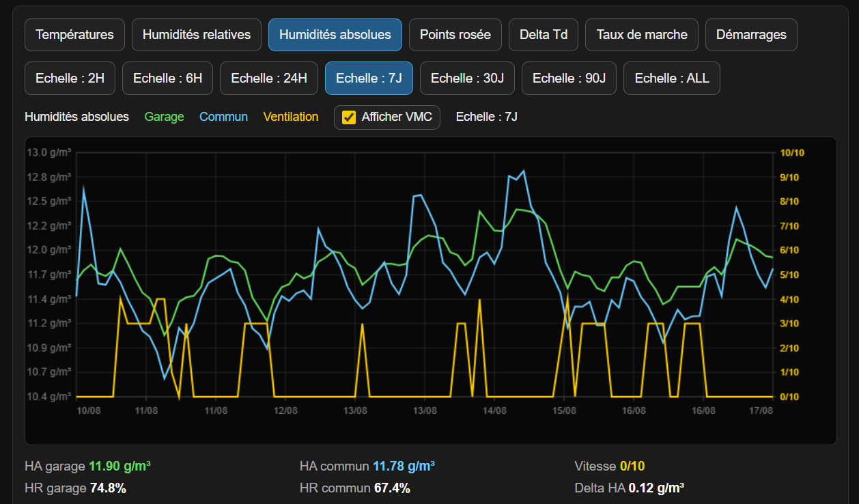Click the yellow Ventilation legend label
Viewport: 859px width, 504px height.
[291, 117]
